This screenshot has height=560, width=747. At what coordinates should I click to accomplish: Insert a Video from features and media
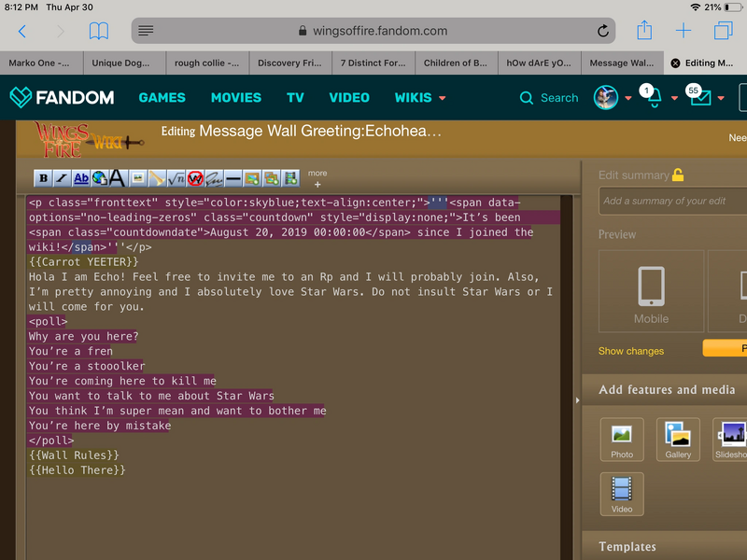(622, 494)
